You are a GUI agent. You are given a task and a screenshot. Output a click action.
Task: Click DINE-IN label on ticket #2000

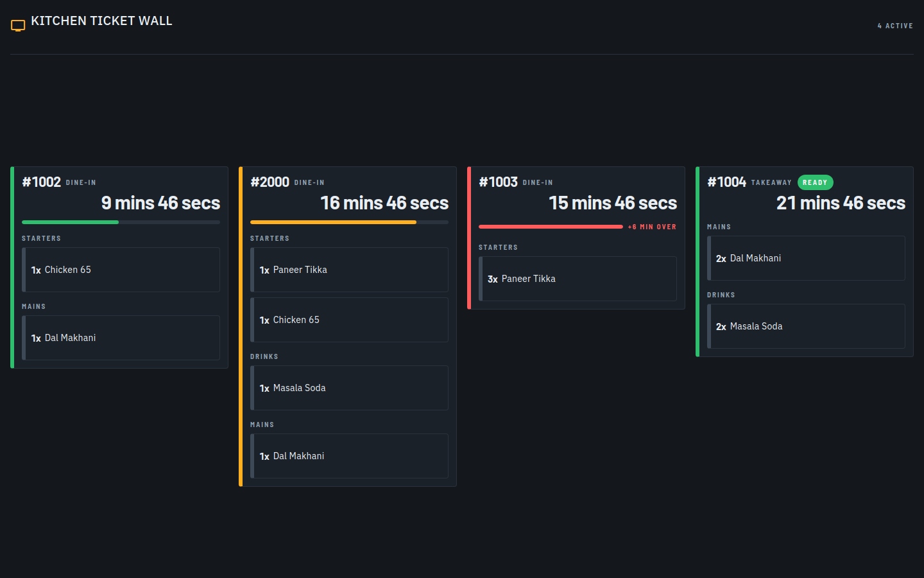tap(309, 183)
